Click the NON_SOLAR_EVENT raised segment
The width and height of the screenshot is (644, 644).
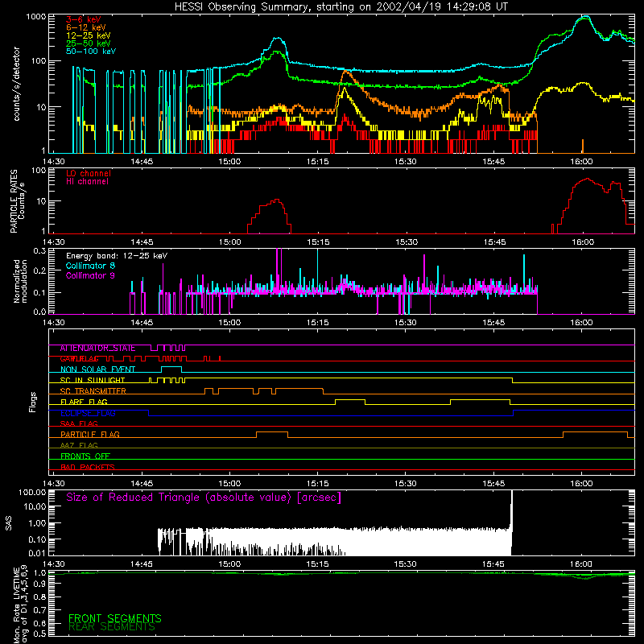click(171, 367)
